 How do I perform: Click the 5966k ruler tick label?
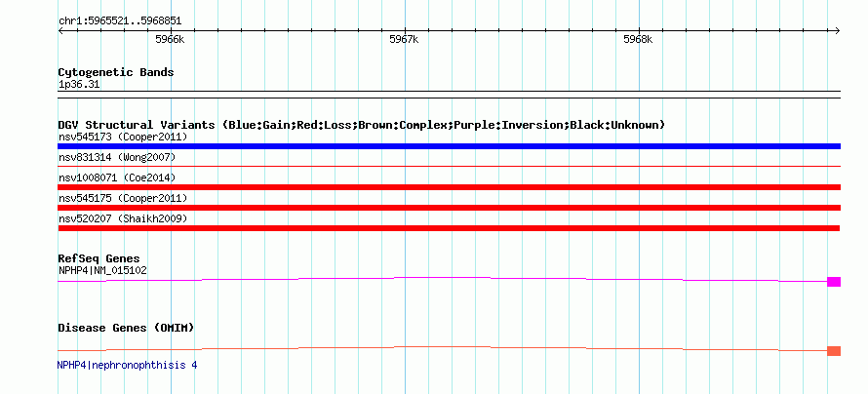170,39
